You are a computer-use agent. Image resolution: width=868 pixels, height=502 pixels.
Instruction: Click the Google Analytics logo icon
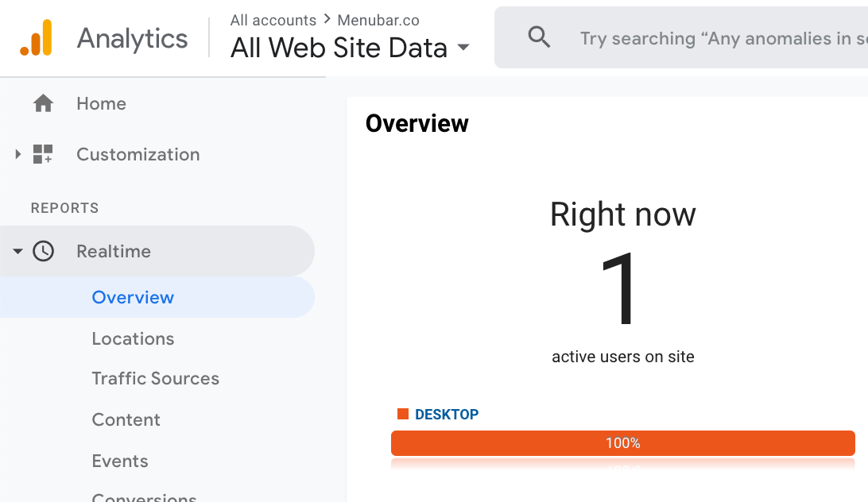[37, 38]
